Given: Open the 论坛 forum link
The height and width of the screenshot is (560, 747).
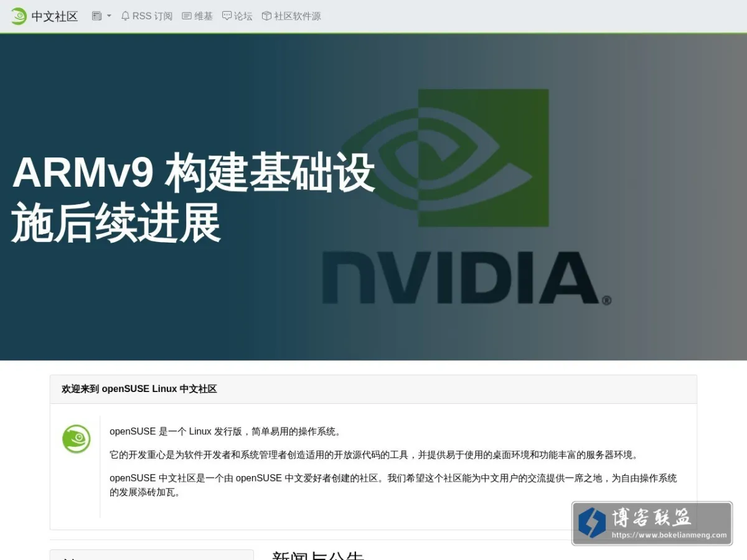Looking at the screenshot, I should click(237, 16).
